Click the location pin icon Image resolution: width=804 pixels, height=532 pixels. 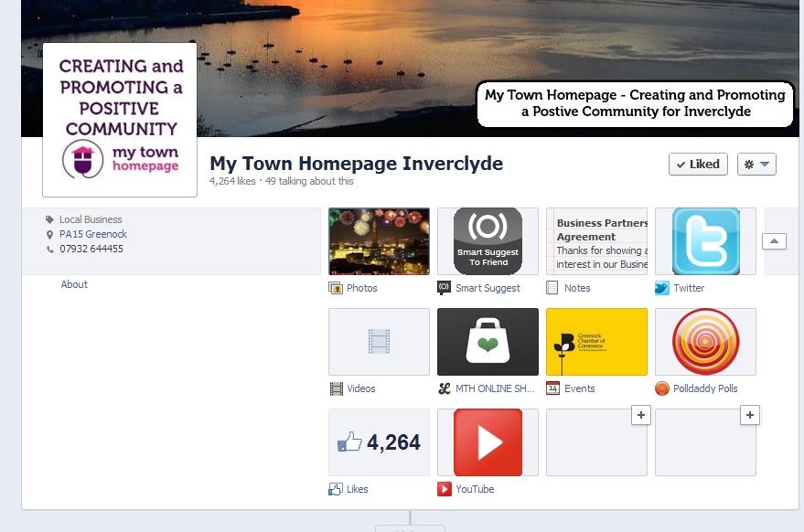pos(49,235)
